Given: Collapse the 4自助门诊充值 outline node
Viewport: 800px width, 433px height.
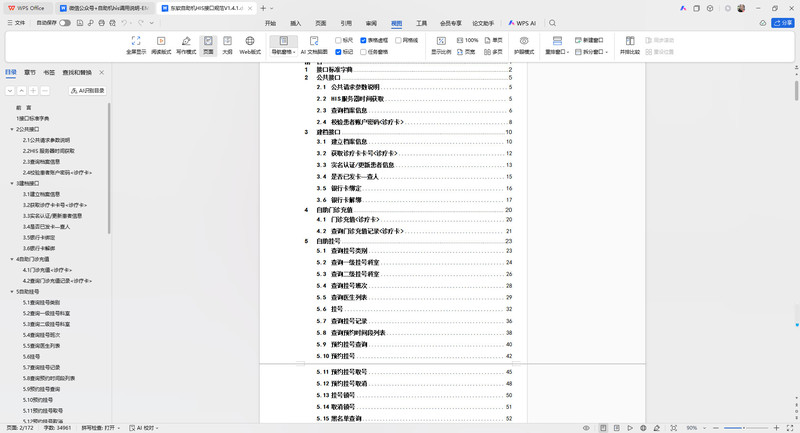Looking at the screenshot, I should click(x=12, y=260).
